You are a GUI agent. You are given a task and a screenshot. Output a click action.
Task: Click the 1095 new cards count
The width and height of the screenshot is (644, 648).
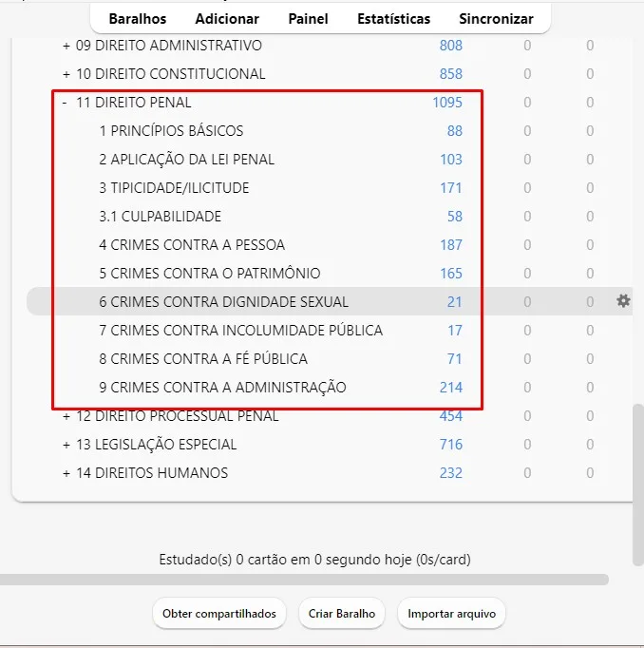coord(447,103)
